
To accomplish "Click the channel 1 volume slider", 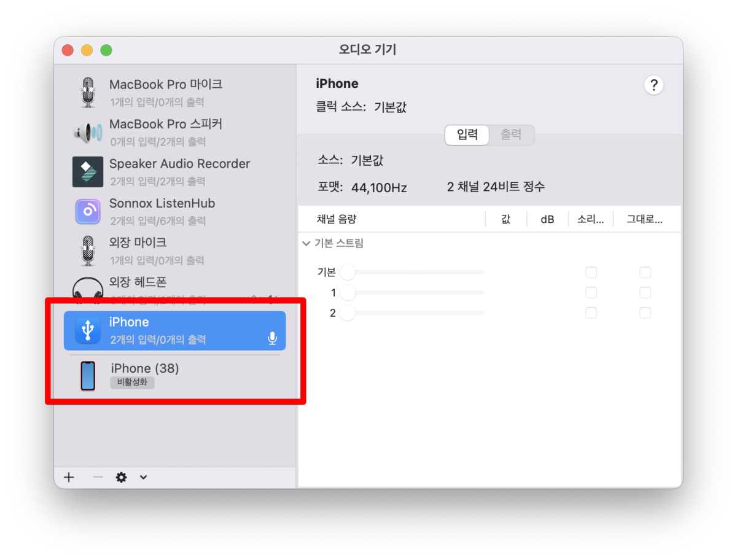I will pyautogui.click(x=411, y=292).
